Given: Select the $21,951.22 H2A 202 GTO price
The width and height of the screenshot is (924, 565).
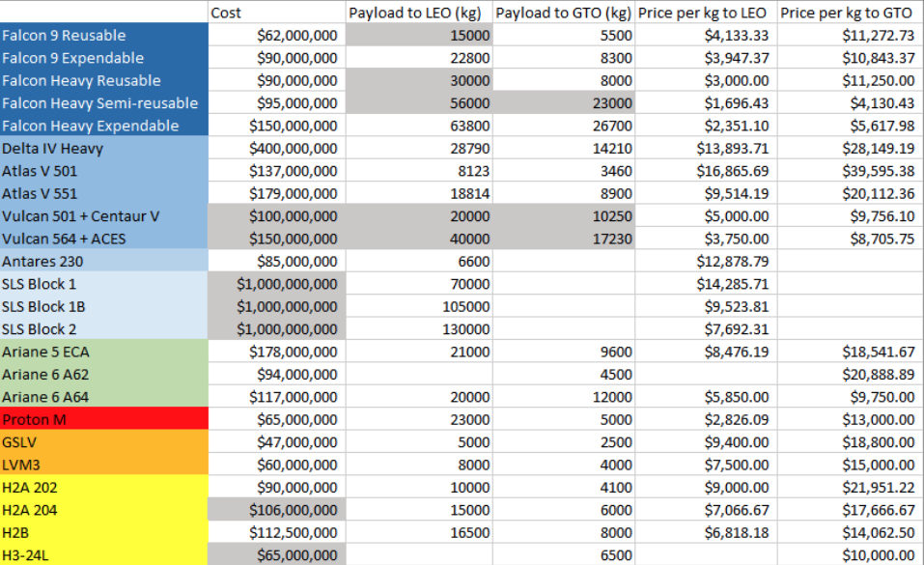Looking at the screenshot, I should 851,487.
